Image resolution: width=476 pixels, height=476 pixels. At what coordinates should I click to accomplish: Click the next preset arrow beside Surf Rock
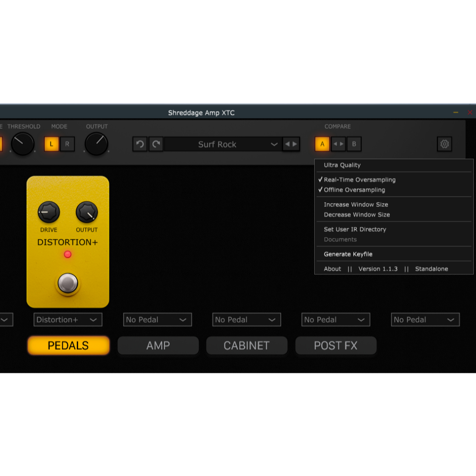click(295, 144)
